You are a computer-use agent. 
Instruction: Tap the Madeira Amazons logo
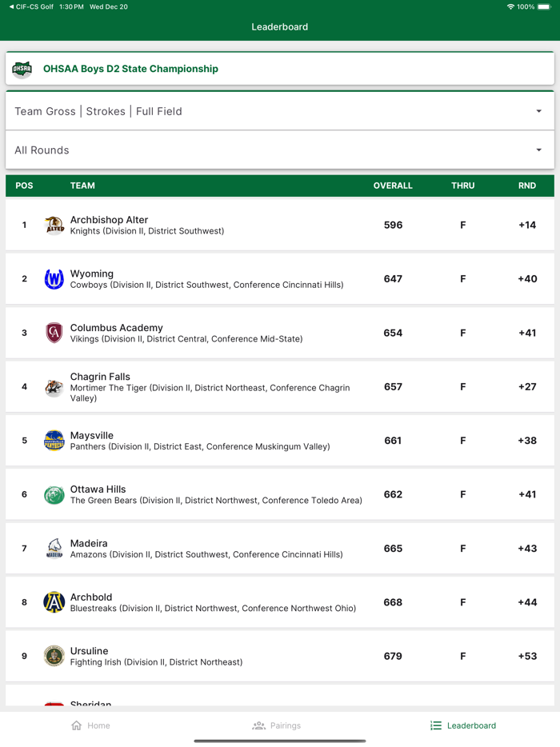coord(54,549)
